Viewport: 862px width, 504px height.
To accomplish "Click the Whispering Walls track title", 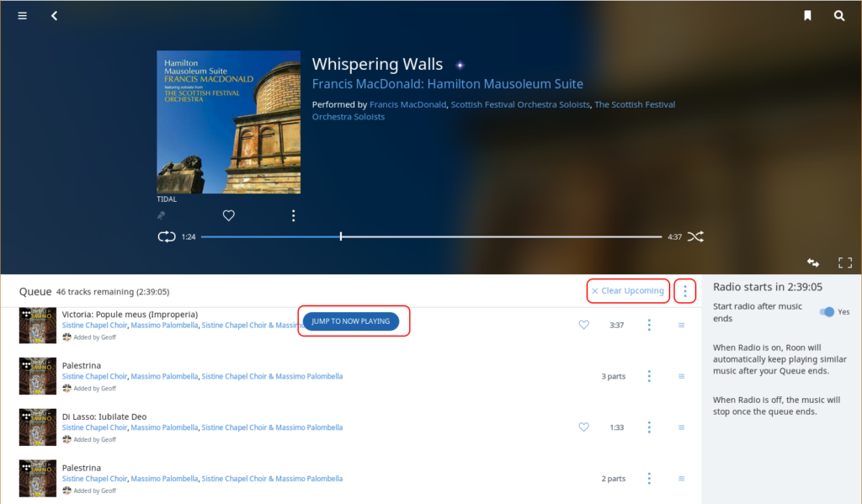I will (x=377, y=64).
